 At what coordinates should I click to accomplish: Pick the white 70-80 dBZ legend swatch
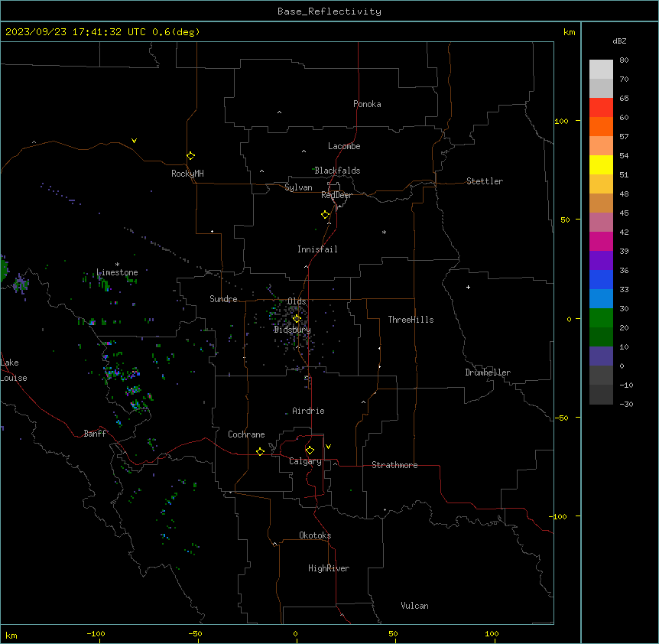601,70
